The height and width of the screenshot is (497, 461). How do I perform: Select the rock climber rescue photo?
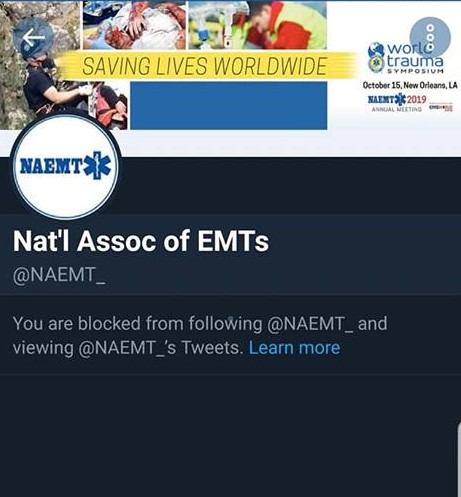coord(40,65)
